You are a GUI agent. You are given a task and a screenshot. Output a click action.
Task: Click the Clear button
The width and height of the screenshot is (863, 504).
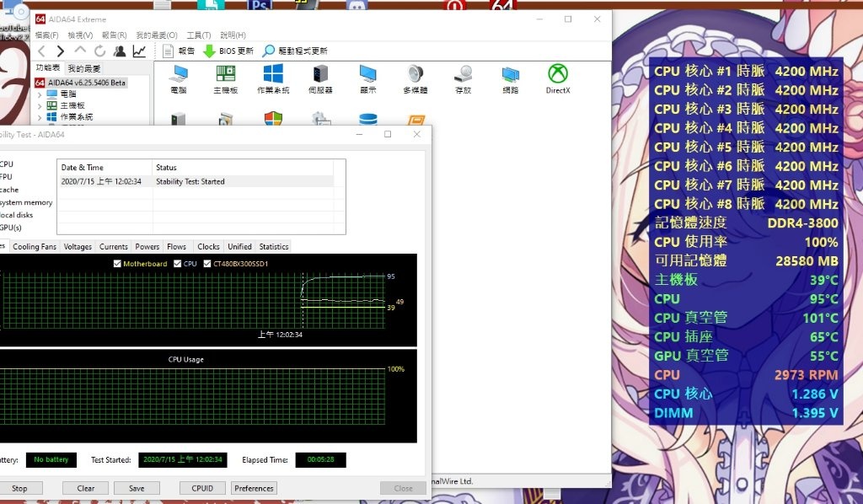[86, 488]
